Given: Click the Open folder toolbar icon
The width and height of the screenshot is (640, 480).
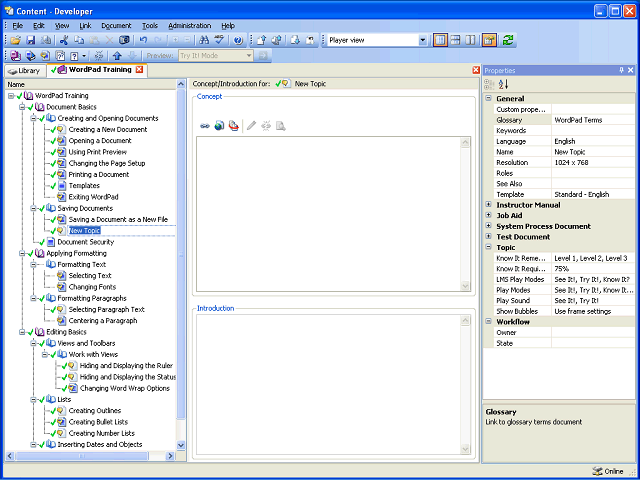Looking at the screenshot, I should point(16,40).
